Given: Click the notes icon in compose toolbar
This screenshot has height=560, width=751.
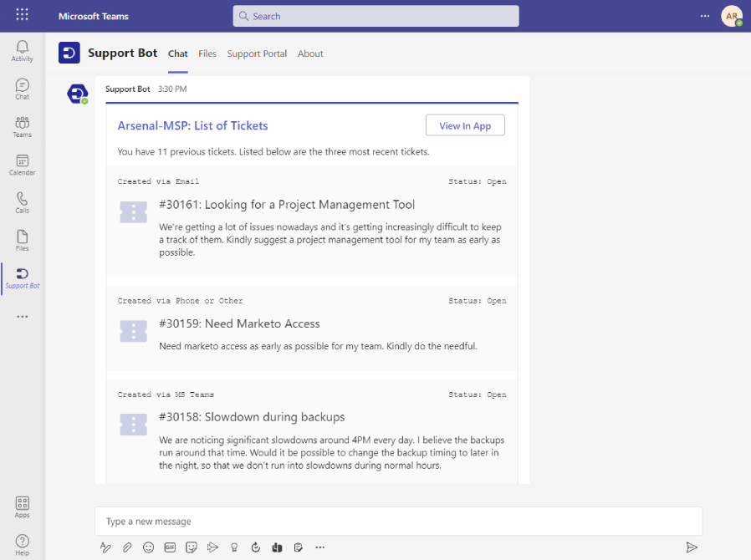Looking at the screenshot, I should click(299, 547).
